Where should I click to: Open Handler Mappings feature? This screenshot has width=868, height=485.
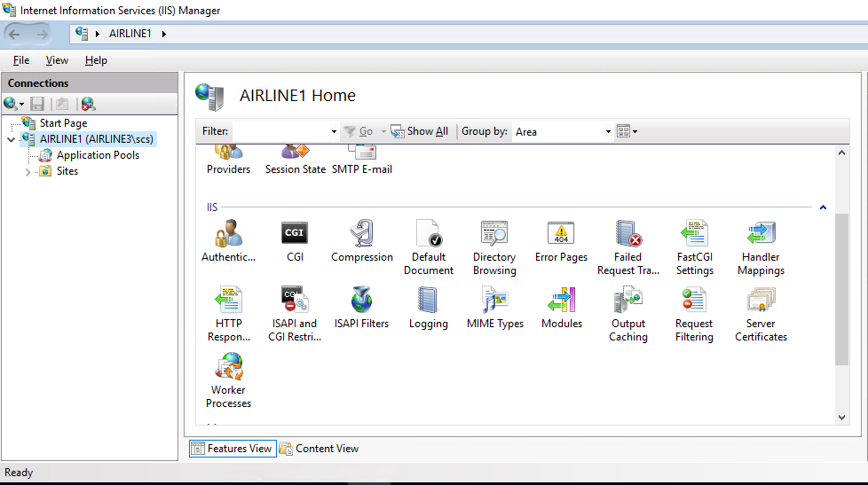click(761, 247)
